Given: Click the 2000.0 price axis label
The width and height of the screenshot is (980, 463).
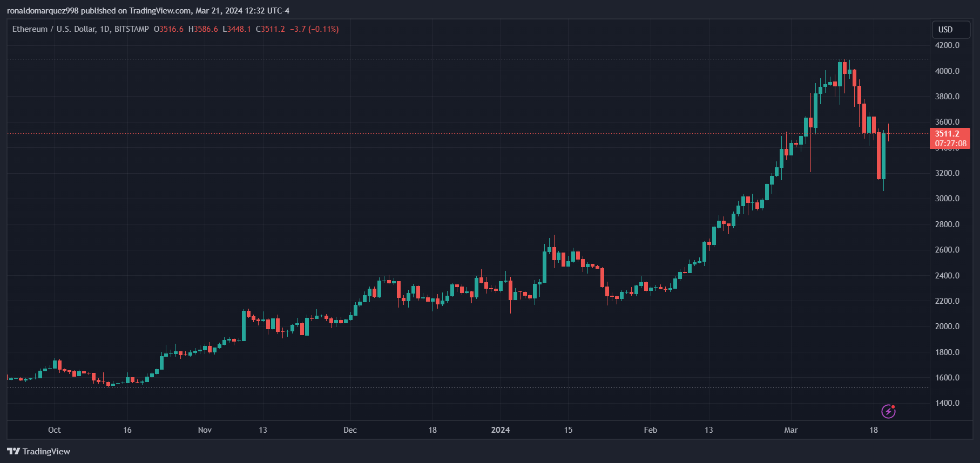Looking at the screenshot, I should click(x=948, y=326).
